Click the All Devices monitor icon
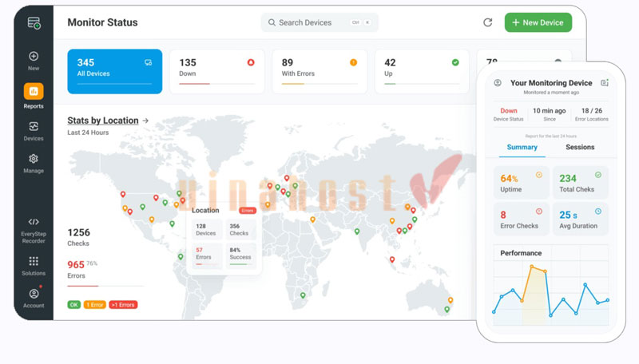This screenshot has height=364, width=639. (149, 62)
